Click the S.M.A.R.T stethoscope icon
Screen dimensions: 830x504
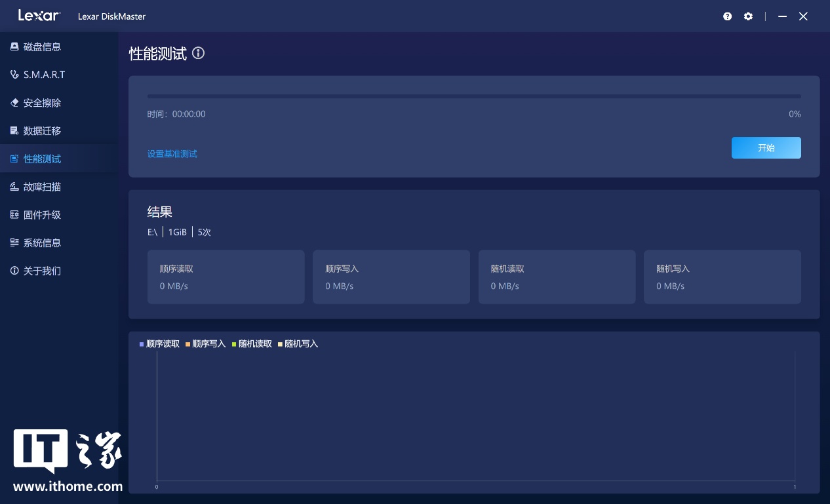pos(14,75)
